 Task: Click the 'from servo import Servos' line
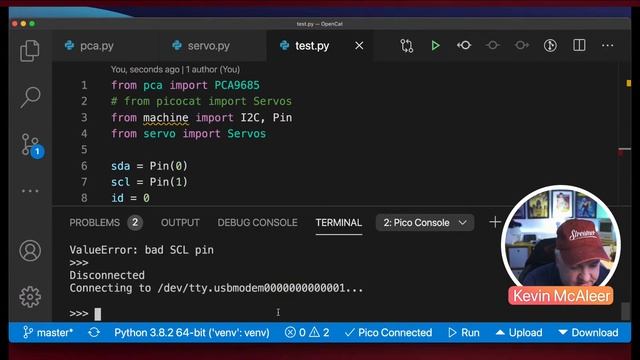pyautogui.click(x=188, y=134)
